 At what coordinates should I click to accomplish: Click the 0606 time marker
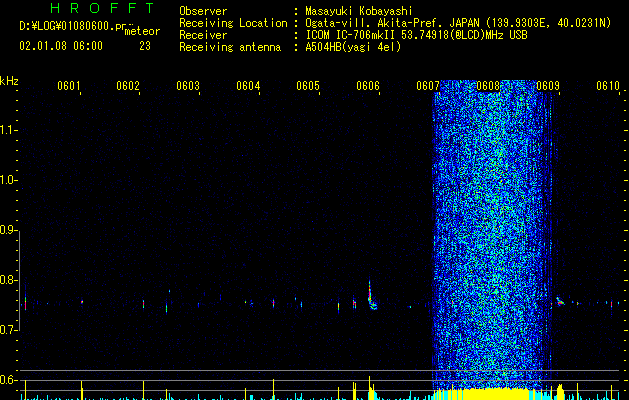[368, 86]
